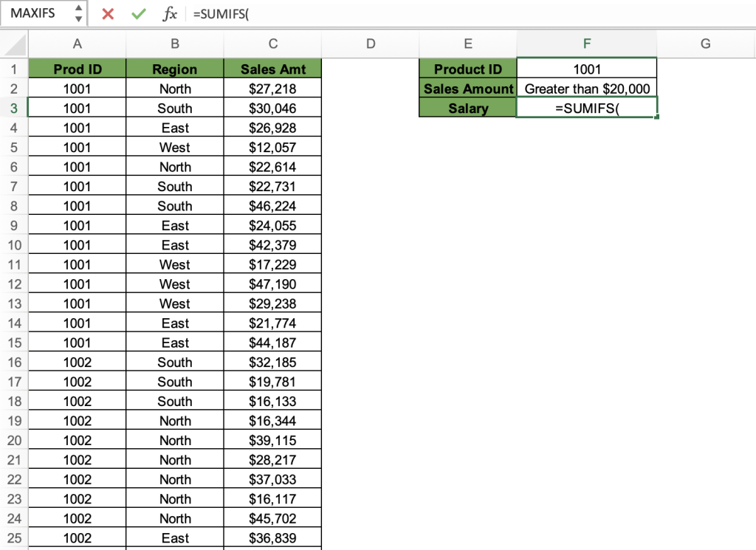Select the cell showing $46,224
The width and height of the screenshot is (756, 550).
tap(272, 205)
